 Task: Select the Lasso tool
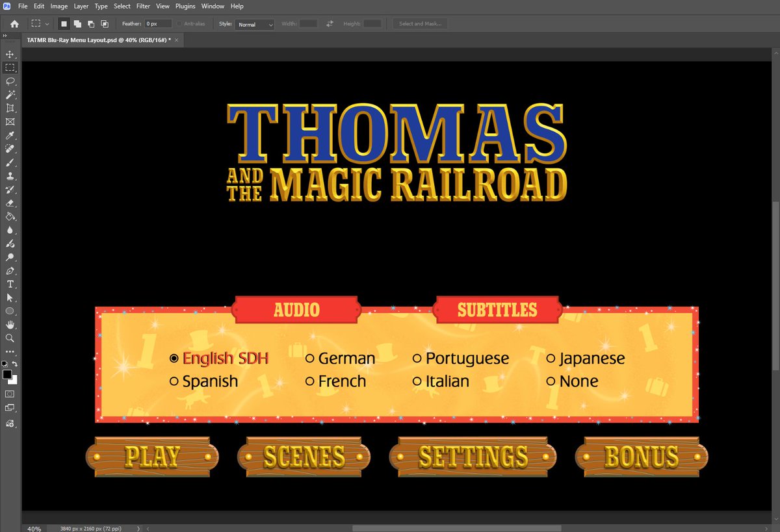coord(10,81)
